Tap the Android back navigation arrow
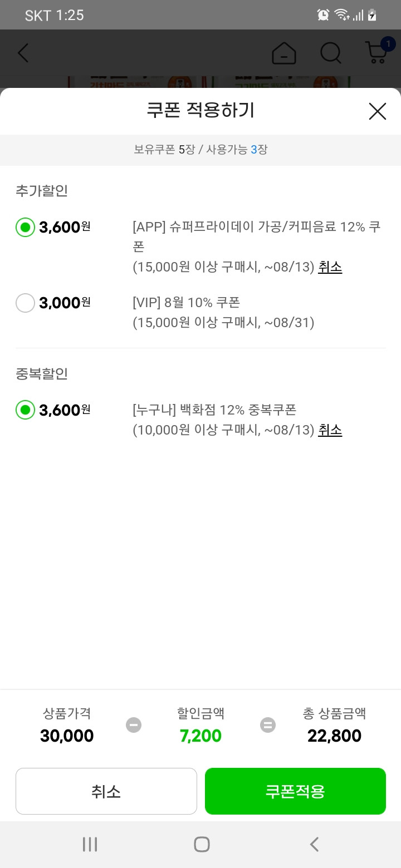Viewport: 401px width, 868px height. [314, 844]
